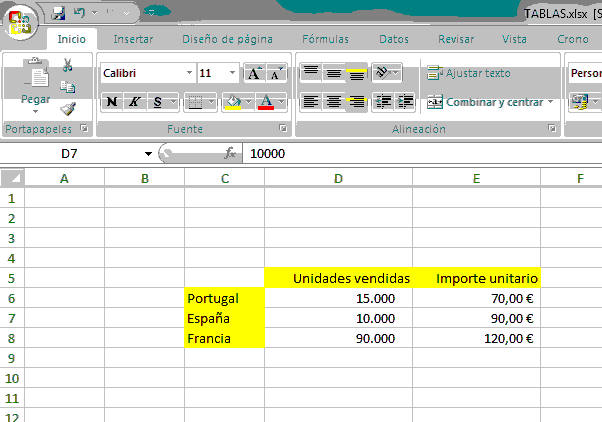Go to the Revisar tab
The height and width of the screenshot is (422, 602).
(x=456, y=39)
